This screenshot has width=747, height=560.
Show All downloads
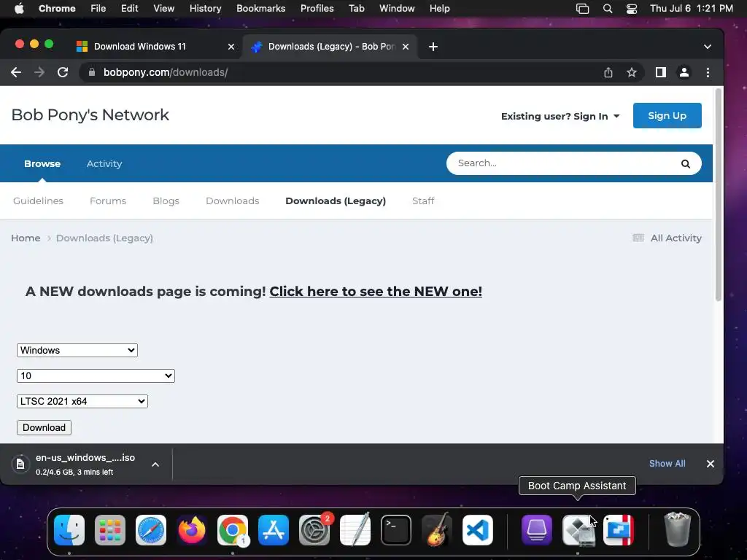click(x=667, y=464)
